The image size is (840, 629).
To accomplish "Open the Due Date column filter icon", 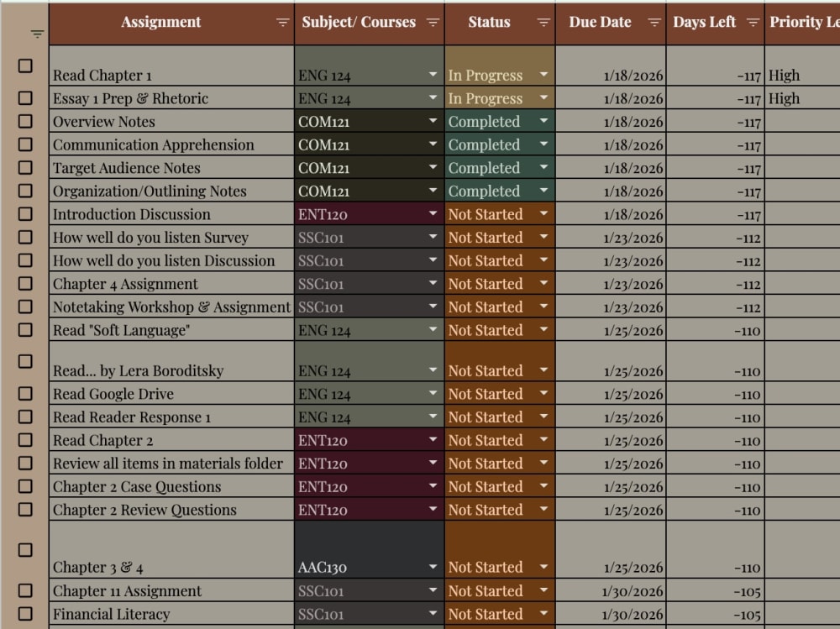I will point(654,22).
